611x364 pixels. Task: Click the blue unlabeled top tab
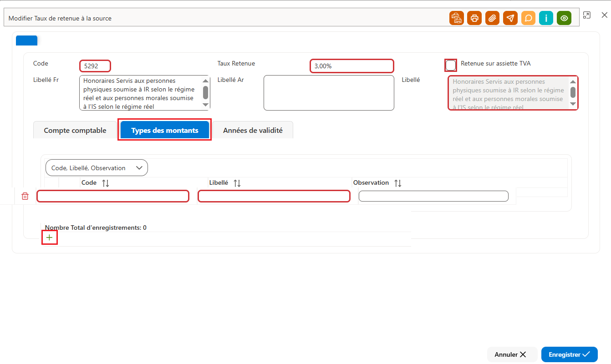pyautogui.click(x=26, y=40)
